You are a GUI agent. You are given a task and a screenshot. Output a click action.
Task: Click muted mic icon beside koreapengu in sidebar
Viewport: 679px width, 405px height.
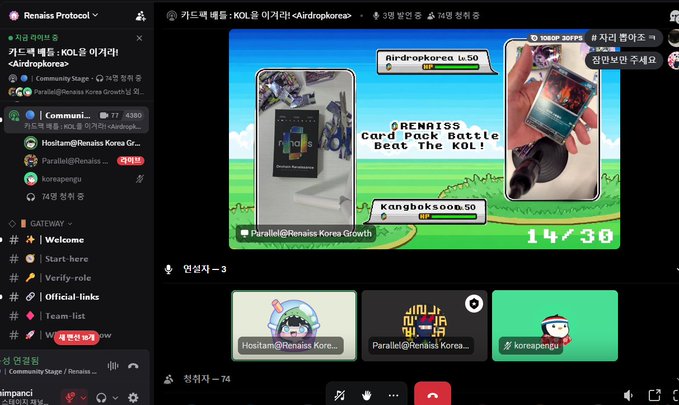[139, 179]
